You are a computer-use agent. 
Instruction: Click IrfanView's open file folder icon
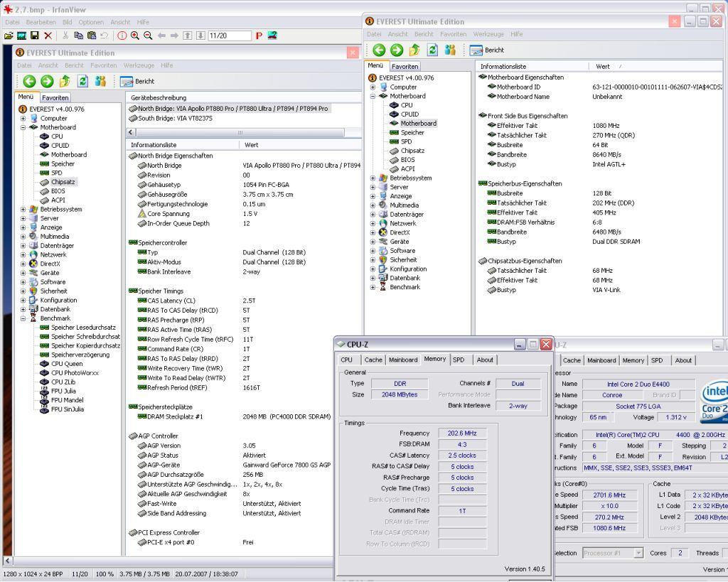click(x=9, y=36)
